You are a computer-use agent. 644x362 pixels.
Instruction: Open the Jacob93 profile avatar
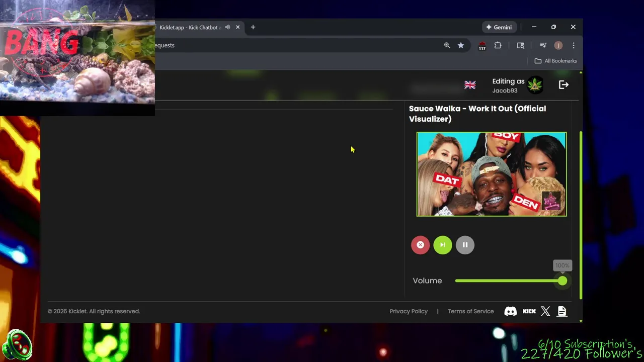pos(535,85)
